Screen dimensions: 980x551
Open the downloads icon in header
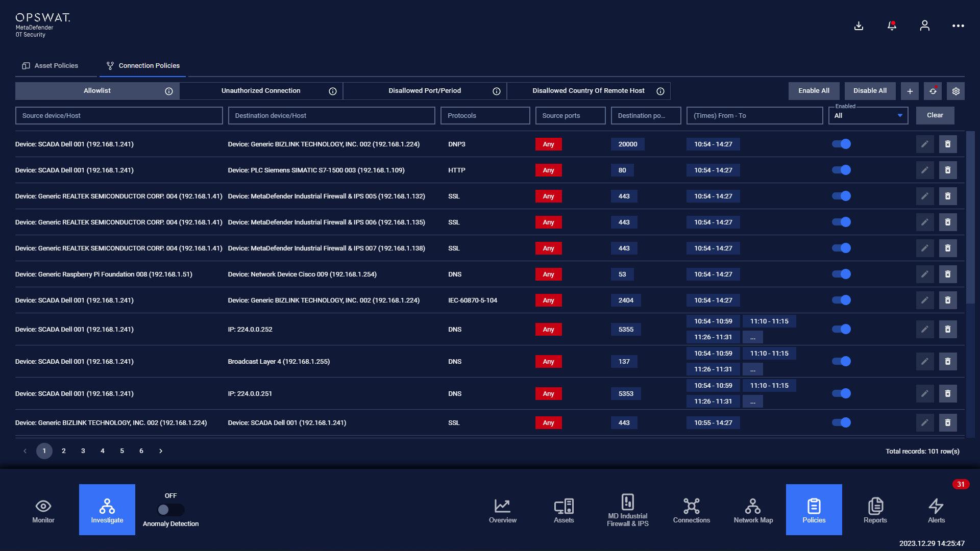(x=859, y=26)
